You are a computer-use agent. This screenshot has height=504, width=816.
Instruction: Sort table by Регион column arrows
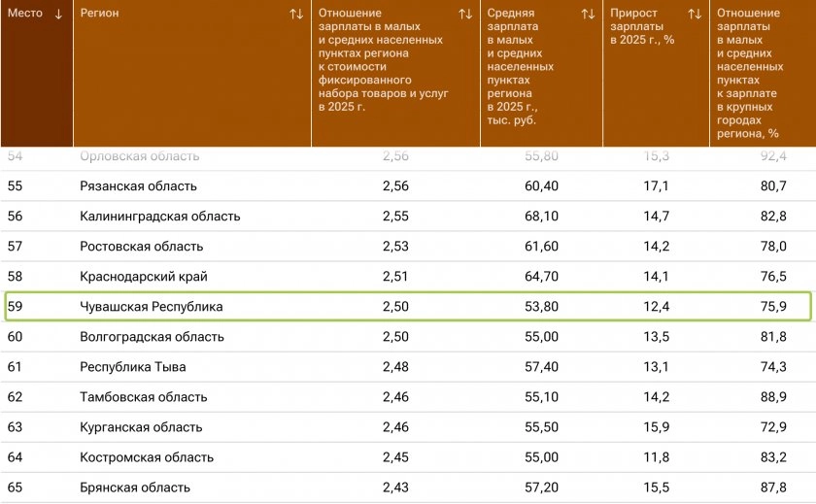point(296,15)
